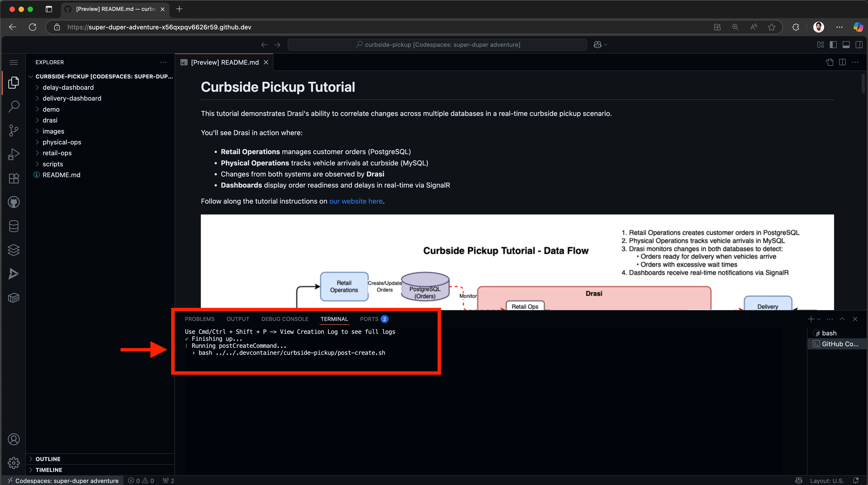Open the "our website here" link
This screenshot has height=485, width=868.
(x=356, y=201)
